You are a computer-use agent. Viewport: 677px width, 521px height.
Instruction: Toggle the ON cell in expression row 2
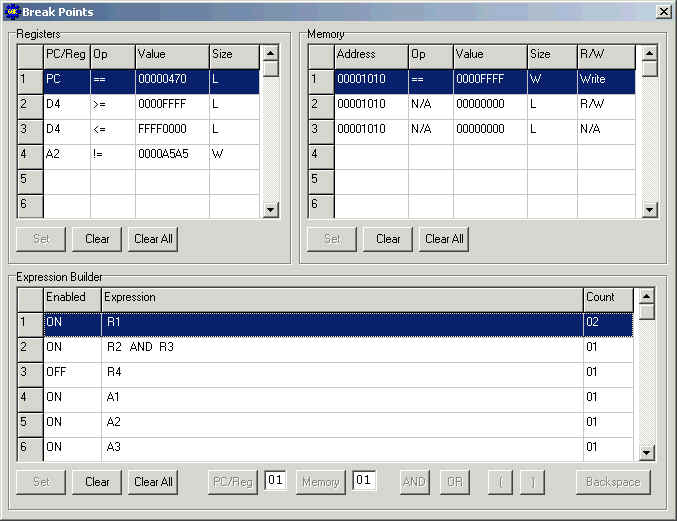click(x=72, y=347)
